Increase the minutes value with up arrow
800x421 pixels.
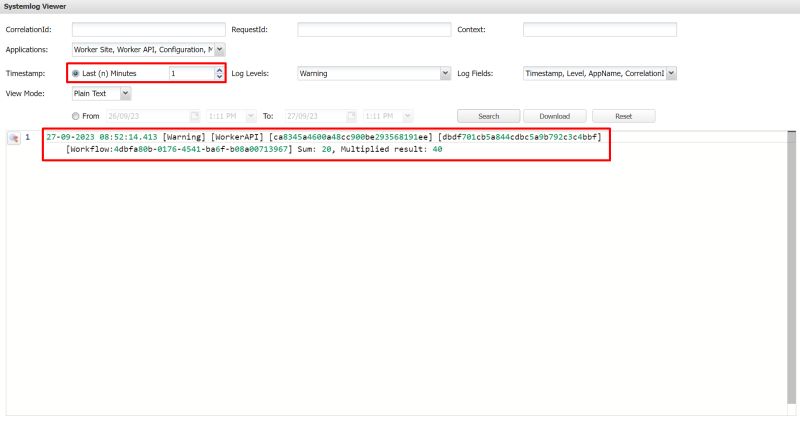[x=219, y=70]
